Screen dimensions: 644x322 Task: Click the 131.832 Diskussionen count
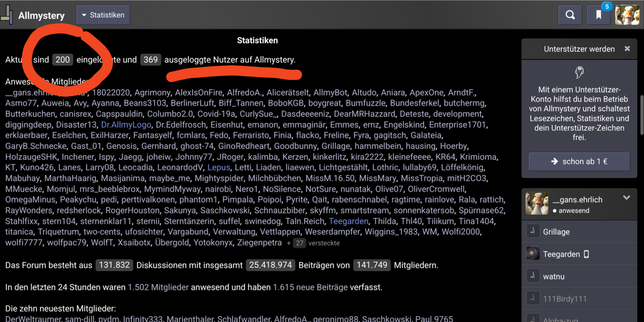(x=114, y=265)
